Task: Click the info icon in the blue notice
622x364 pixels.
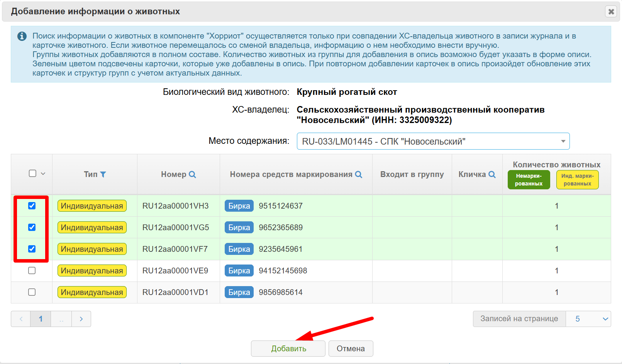Action: pyautogui.click(x=22, y=36)
